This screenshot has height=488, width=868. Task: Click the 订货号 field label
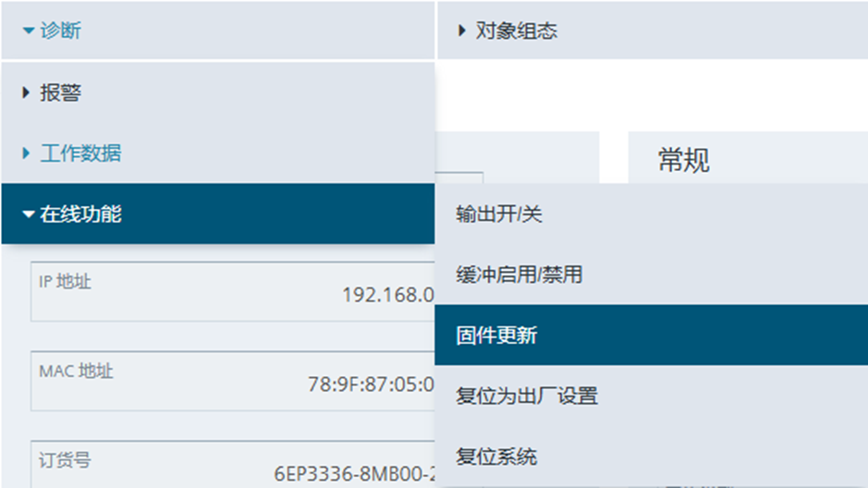pos(65,459)
